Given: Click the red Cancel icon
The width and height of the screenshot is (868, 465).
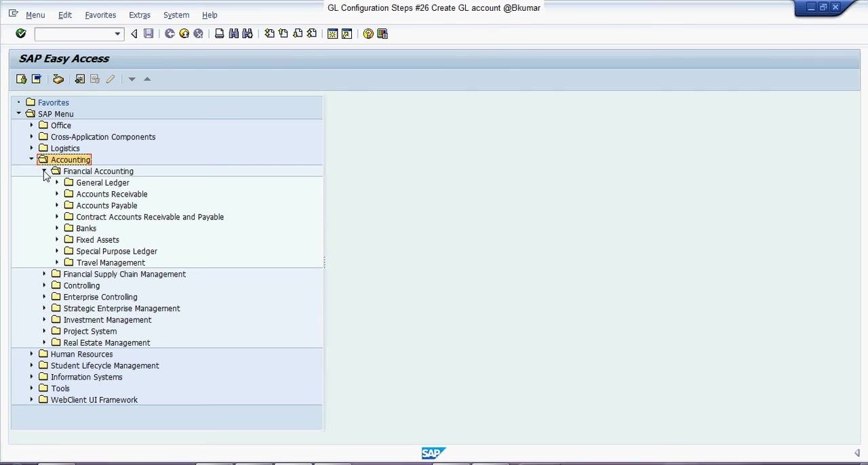Looking at the screenshot, I should [x=198, y=34].
